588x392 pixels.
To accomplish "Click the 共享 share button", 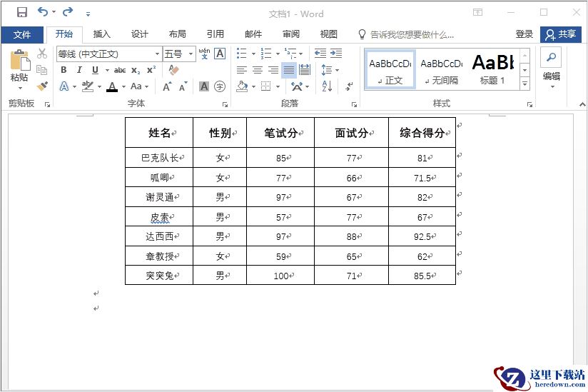I will pos(560,34).
